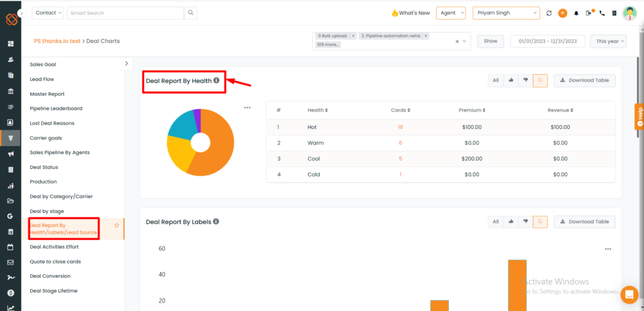The image size is (644, 311).
Task: Download Table for Deal Report By Health
Action: click(585, 80)
